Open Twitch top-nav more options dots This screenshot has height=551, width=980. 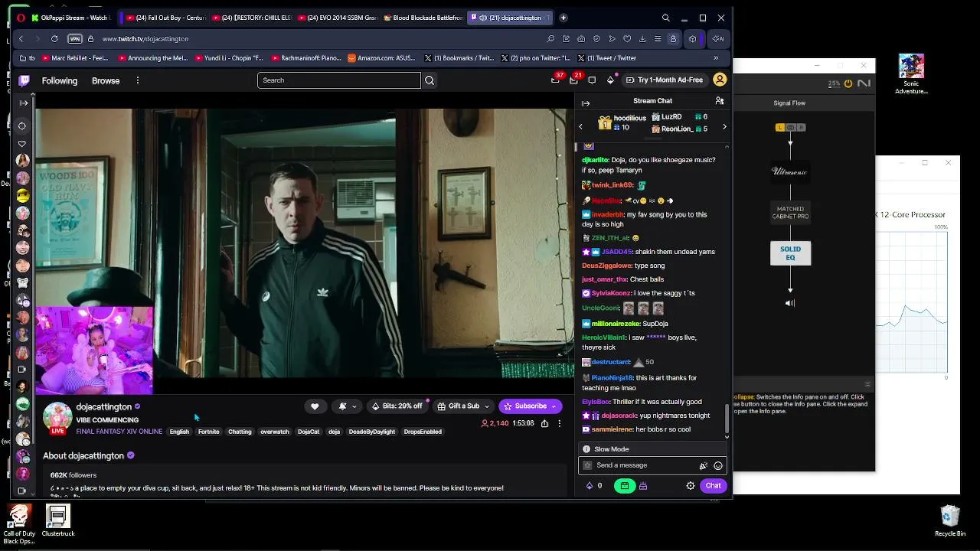[138, 80]
